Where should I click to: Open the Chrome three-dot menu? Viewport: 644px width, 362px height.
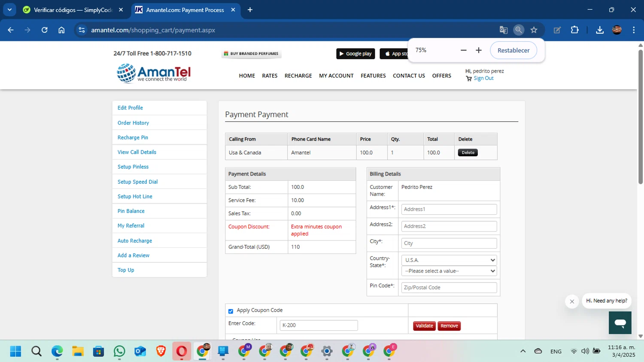coord(634,30)
